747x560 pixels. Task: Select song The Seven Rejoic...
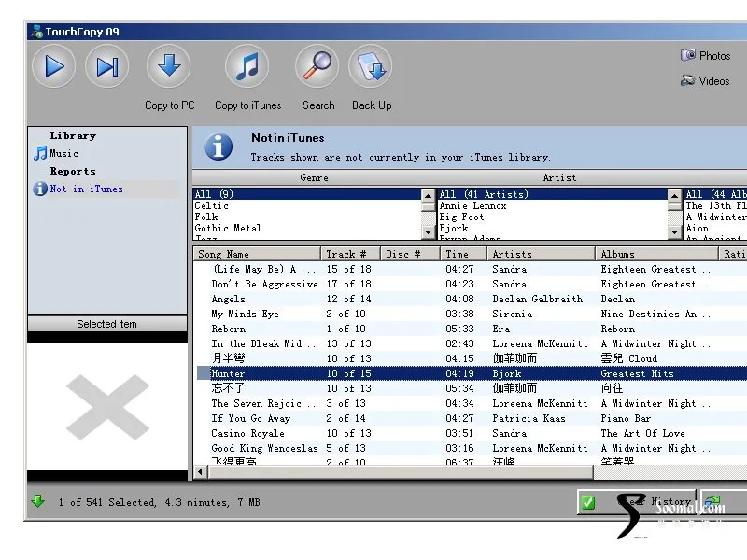[263, 403]
